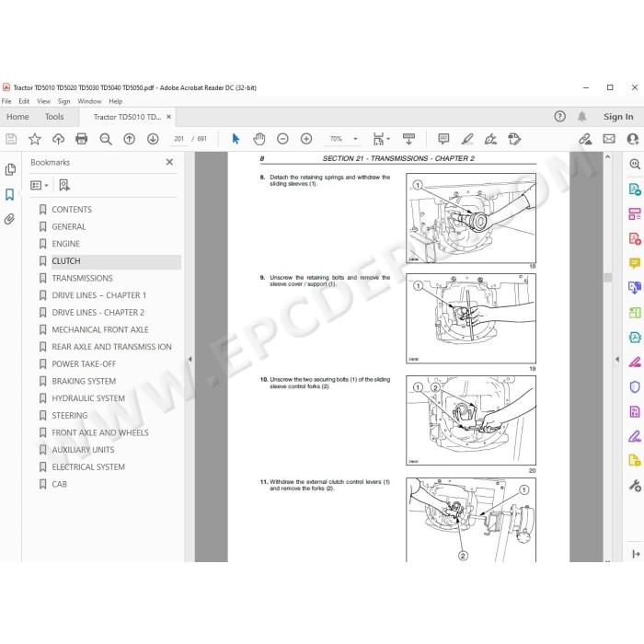Open the Edit menu

click(24, 101)
